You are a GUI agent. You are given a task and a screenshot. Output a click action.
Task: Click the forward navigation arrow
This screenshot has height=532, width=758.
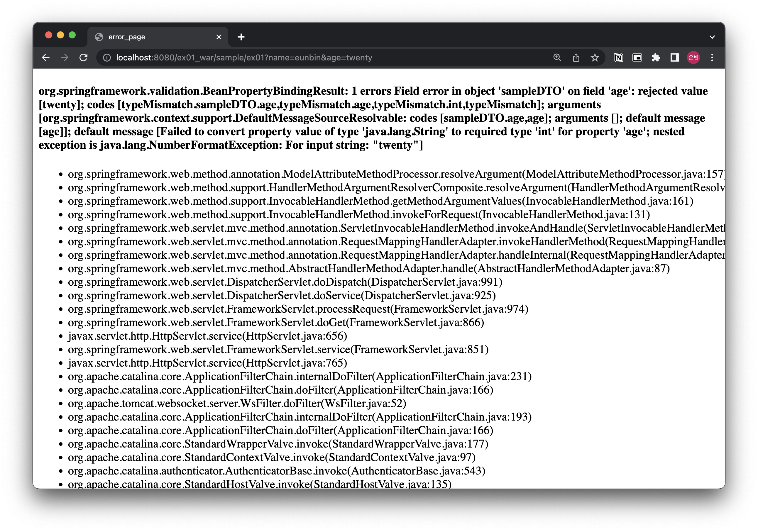click(x=65, y=58)
